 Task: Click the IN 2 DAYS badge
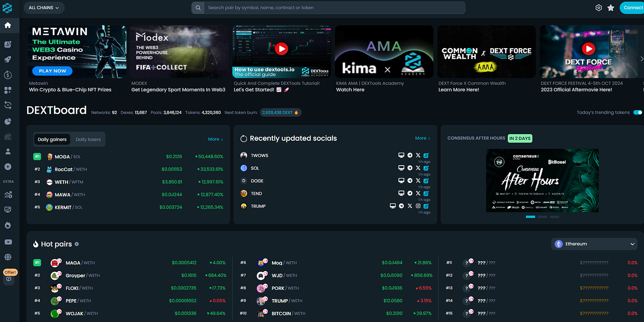point(520,138)
